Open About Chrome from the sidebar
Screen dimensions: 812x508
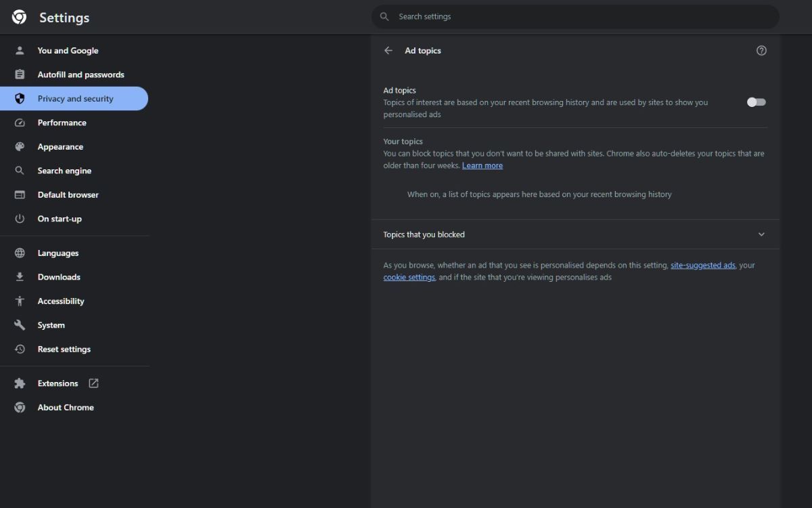(66, 407)
